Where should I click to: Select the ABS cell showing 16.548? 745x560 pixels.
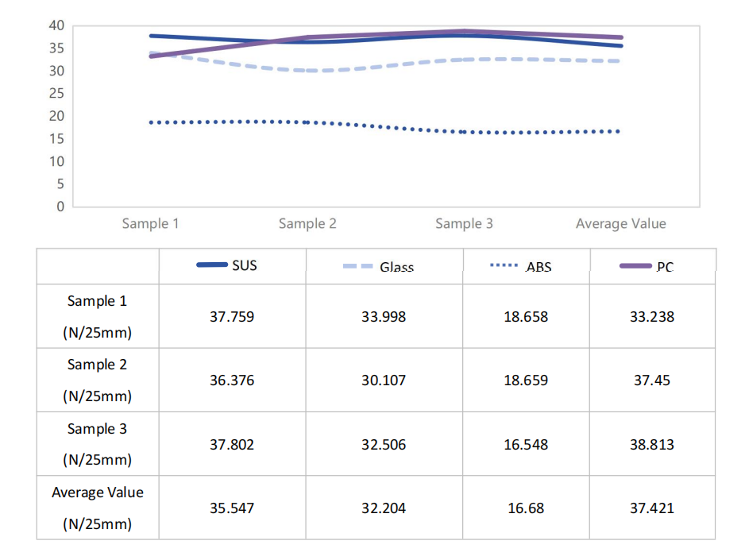pos(526,445)
